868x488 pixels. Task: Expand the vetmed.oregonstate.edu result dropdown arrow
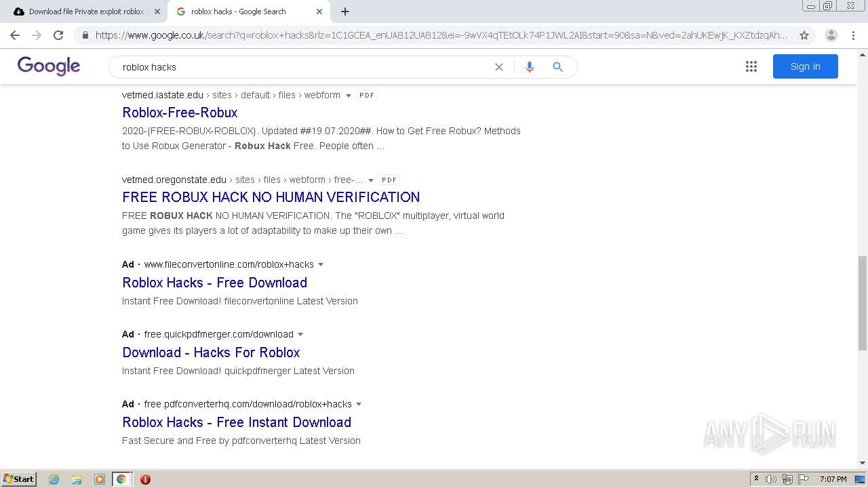click(370, 180)
